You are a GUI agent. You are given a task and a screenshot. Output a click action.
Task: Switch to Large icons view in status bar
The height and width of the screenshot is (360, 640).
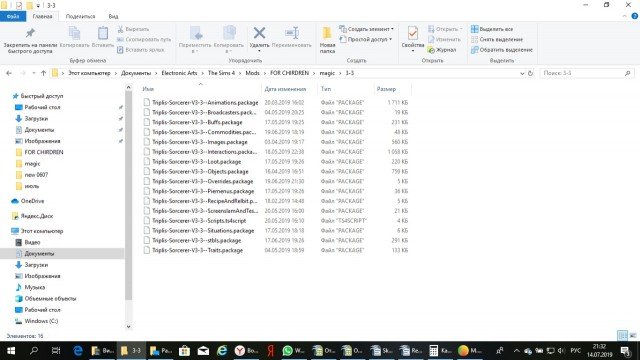[632, 336]
